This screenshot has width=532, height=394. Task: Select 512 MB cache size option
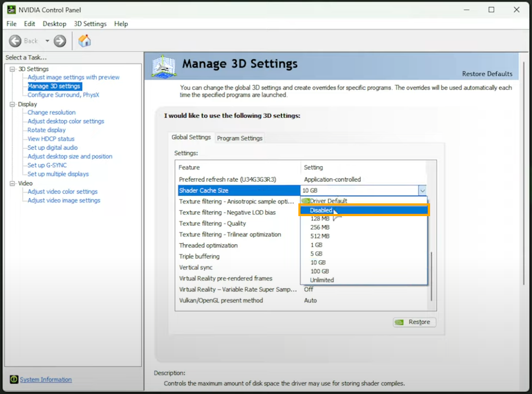coord(363,236)
